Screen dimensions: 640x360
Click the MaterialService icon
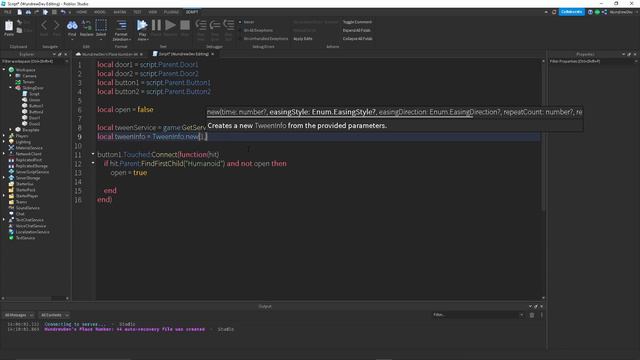tap(11, 148)
